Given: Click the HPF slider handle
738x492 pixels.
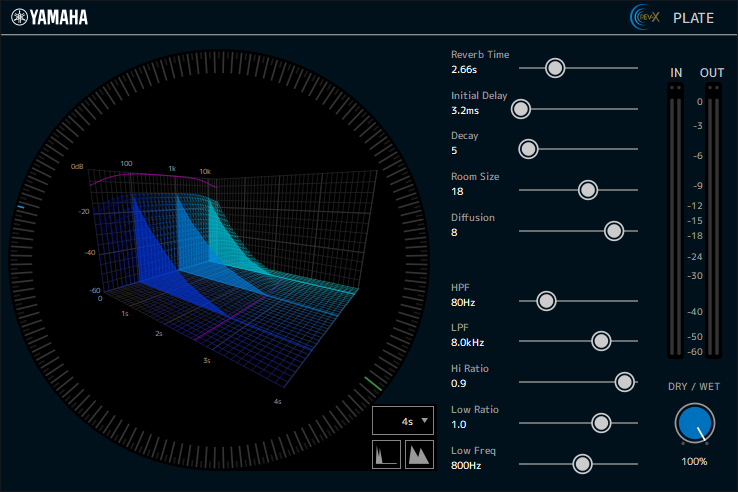Looking at the screenshot, I should click(x=546, y=300).
